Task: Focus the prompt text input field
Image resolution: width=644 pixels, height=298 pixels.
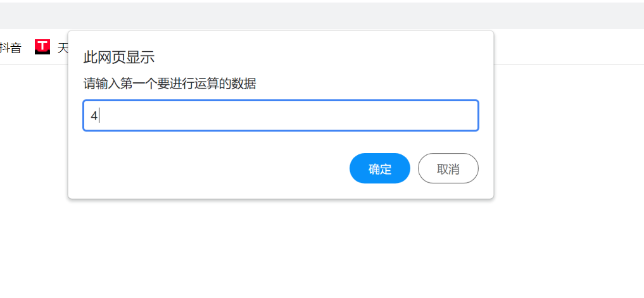Action: coord(281,116)
